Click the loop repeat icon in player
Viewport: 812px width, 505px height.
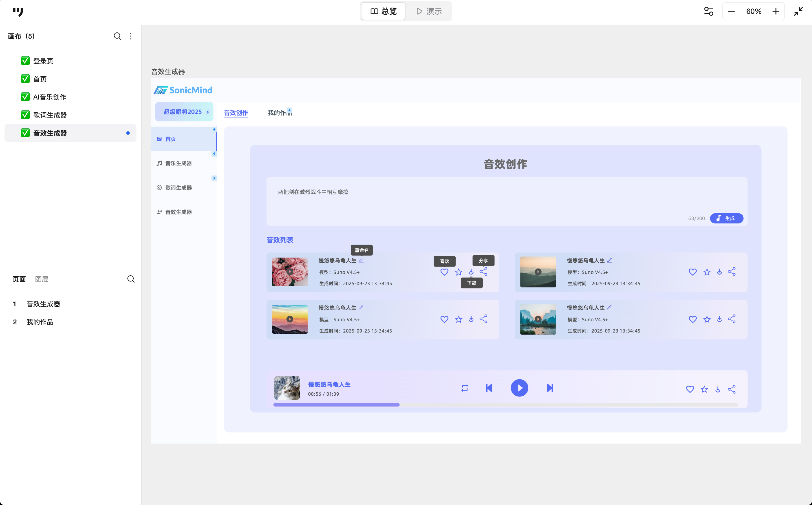(x=464, y=388)
